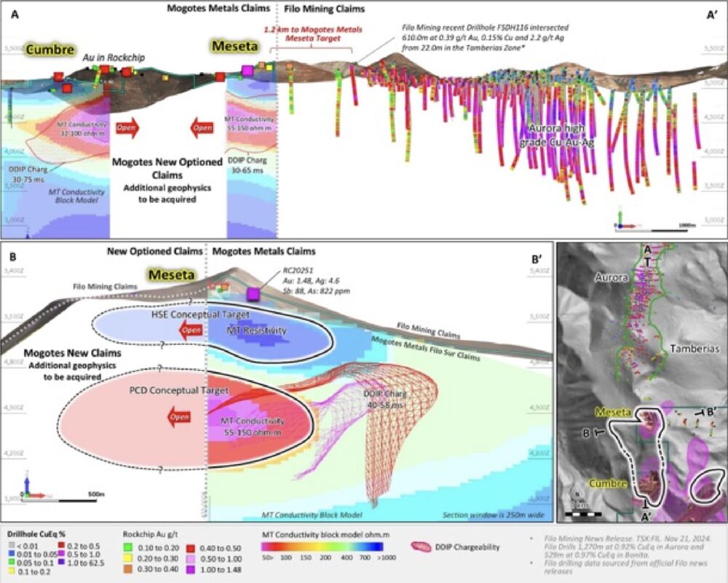Click the '0.2 to 0.5' CuEq swatch
The width and height of the screenshot is (728, 583).
61,546
